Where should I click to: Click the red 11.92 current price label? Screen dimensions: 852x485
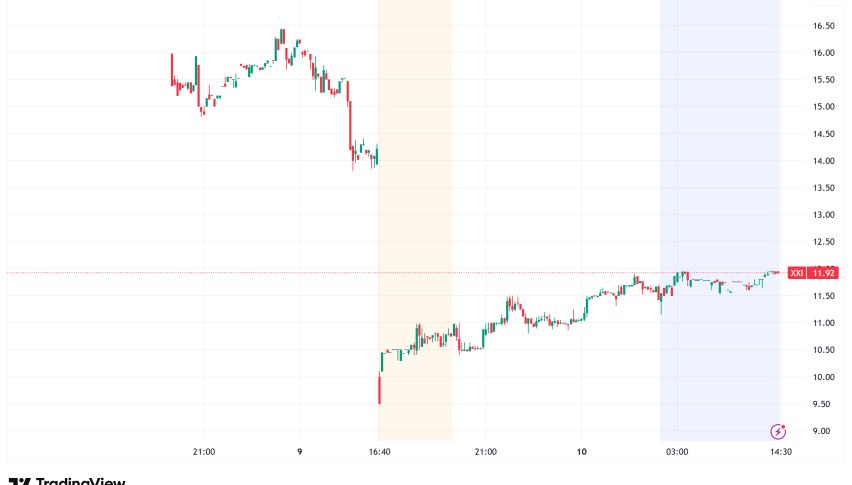(x=825, y=273)
